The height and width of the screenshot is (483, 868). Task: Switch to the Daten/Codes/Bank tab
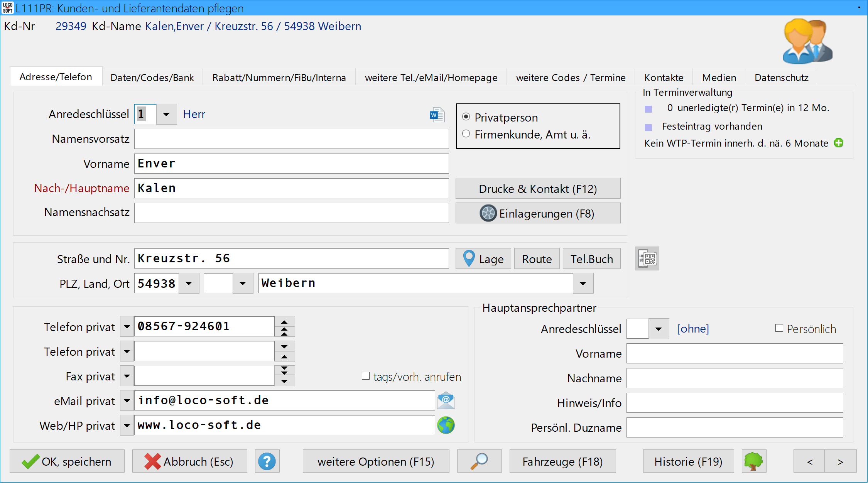click(152, 78)
